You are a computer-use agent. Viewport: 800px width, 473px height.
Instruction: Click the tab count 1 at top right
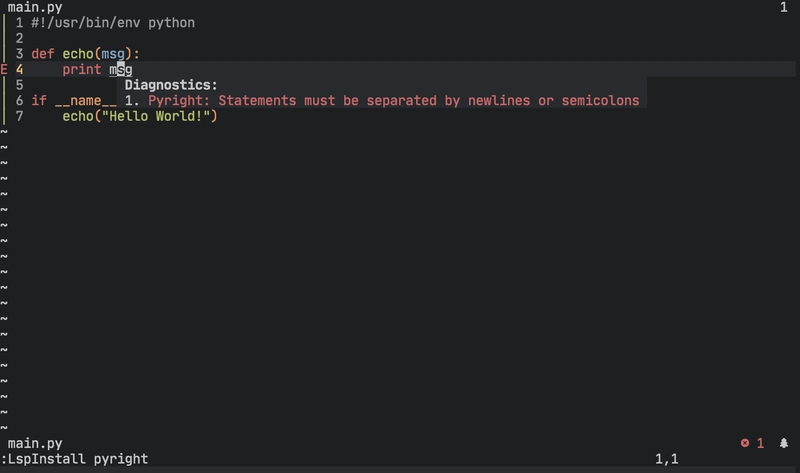783,7
